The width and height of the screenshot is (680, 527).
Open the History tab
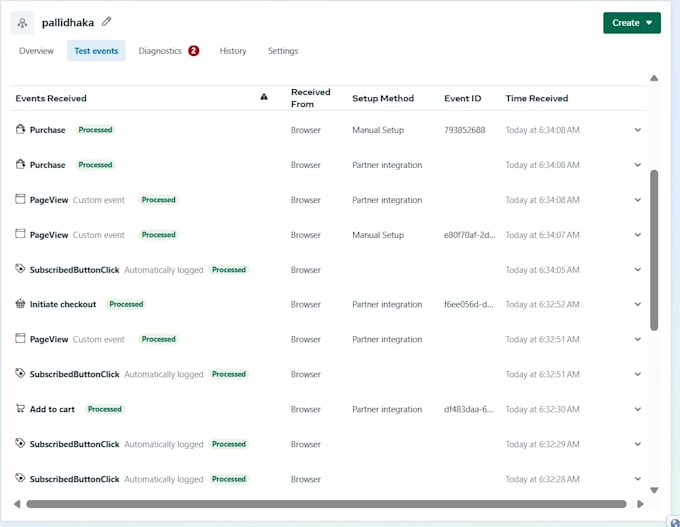click(x=233, y=51)
